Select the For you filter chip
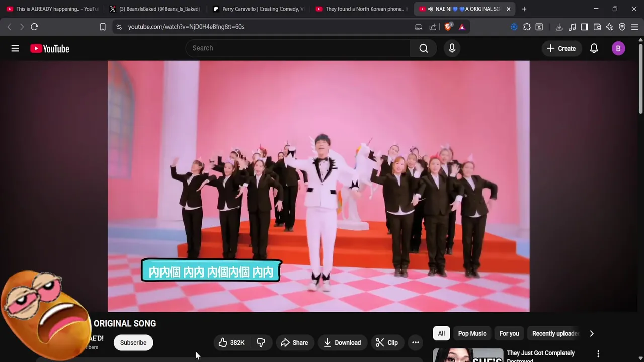 click(509, 333)
